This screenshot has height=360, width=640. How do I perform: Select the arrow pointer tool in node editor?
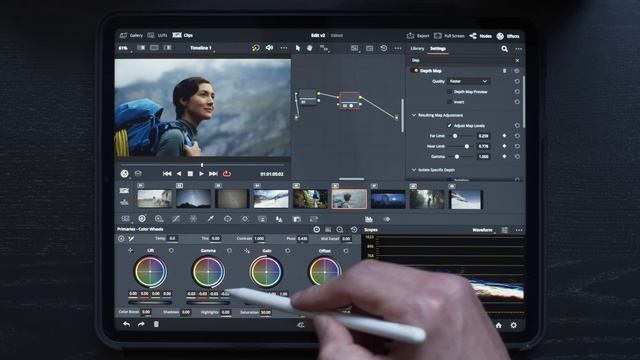pyautogui.click(x=298, y=48)
